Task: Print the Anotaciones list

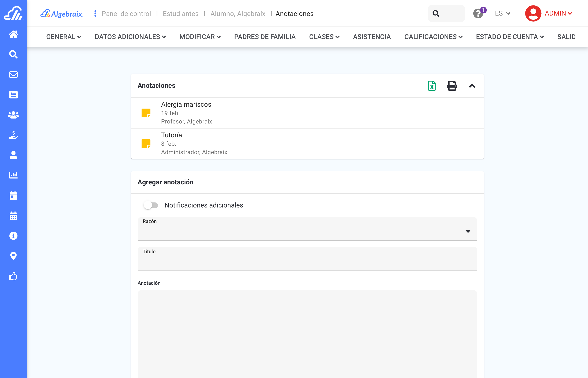Action: tap(452, 86)
